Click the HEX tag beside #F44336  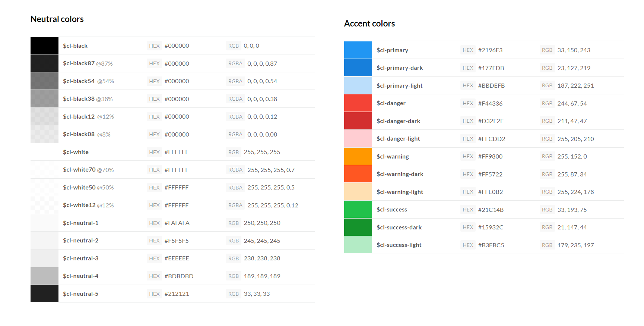pos(468,103)
